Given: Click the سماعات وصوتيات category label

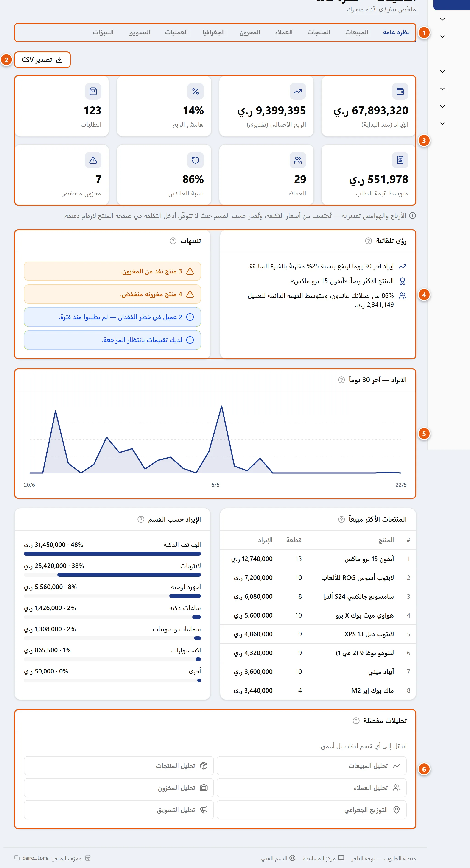Looking at the screenshot, I should (177, 629).
